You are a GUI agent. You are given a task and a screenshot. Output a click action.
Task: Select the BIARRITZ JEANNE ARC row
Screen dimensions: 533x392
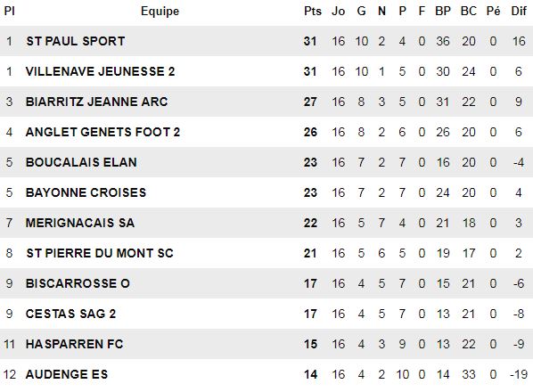(x=266, y=102)
